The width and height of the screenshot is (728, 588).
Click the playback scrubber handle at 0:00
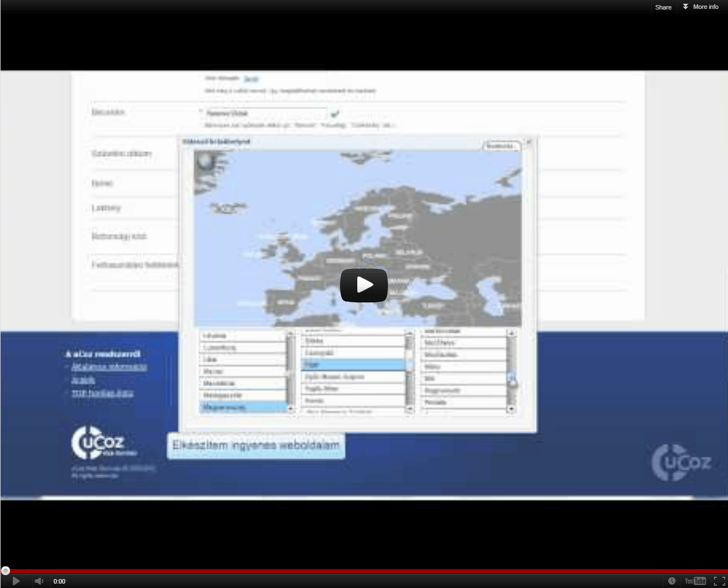coord(6,570)
